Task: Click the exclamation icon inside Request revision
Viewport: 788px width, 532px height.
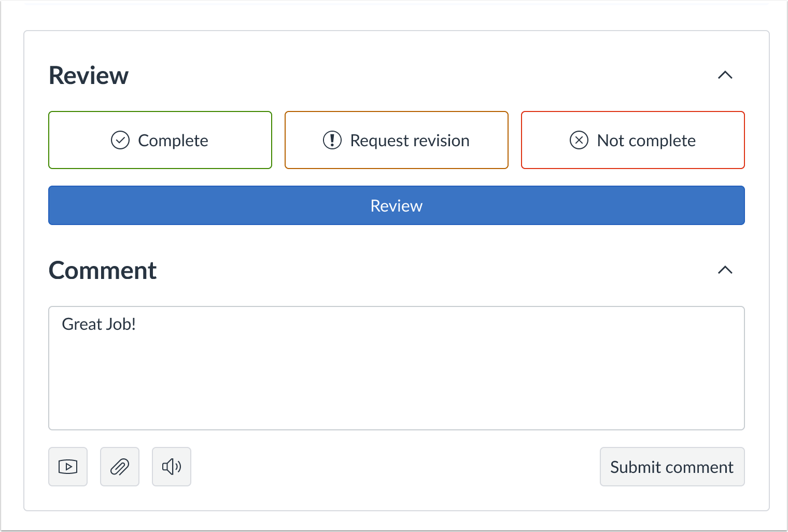Action: coord(332,140)
